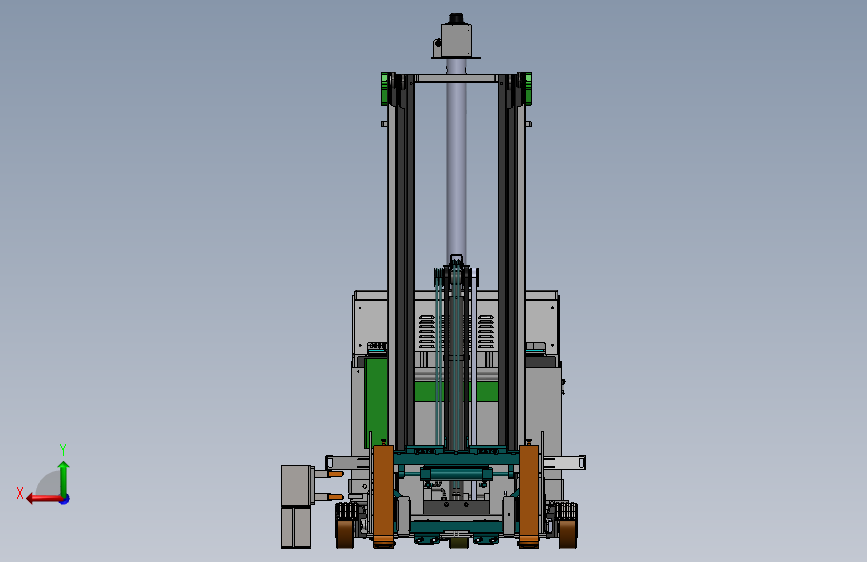Select the top crossbar connecting the mast rails
The height and width of the screenshot is (562, 867).
tap(456, 79)
